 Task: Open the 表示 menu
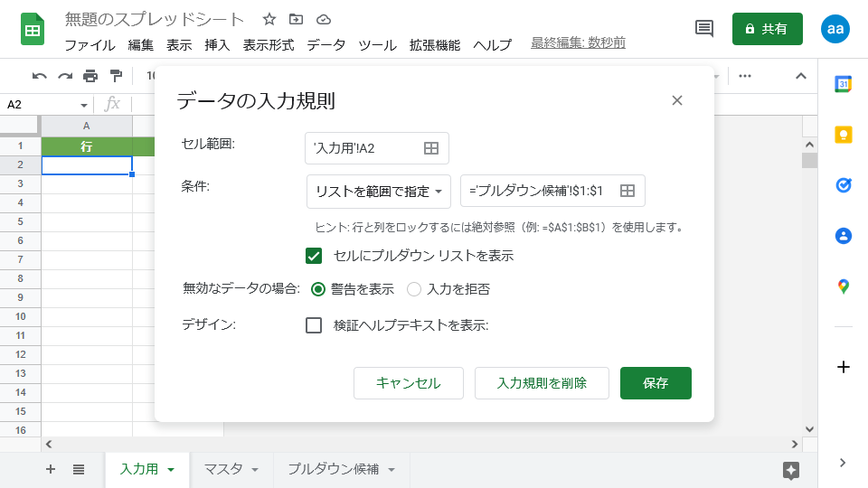(179, 45)
